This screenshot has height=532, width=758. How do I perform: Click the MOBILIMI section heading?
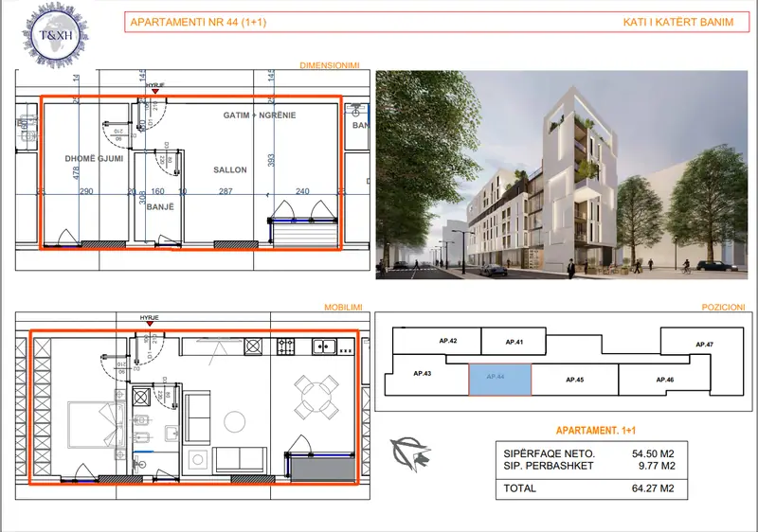point(343,307)
